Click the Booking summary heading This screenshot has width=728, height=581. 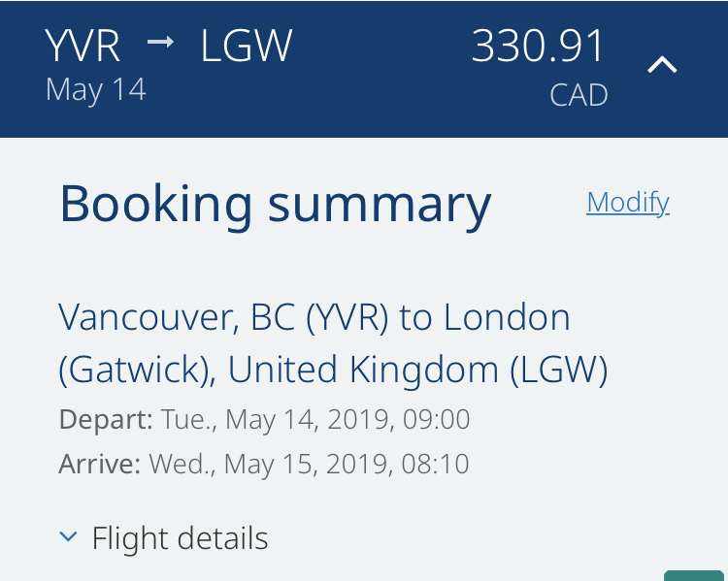coord(276,205)
